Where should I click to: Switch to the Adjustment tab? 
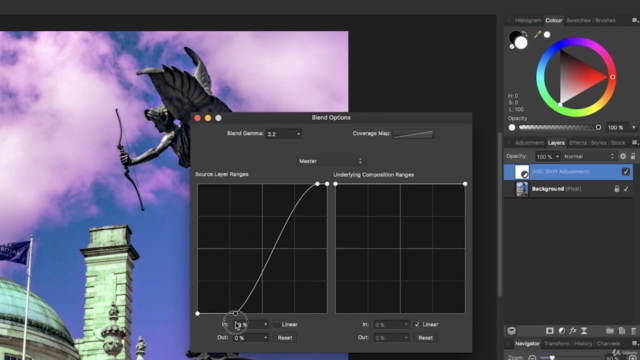pos(529,143)
